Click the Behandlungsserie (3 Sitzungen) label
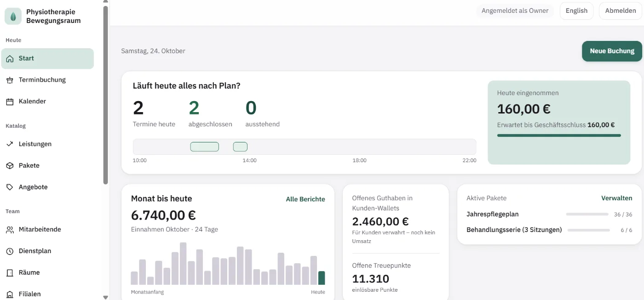 pos(514,230)
